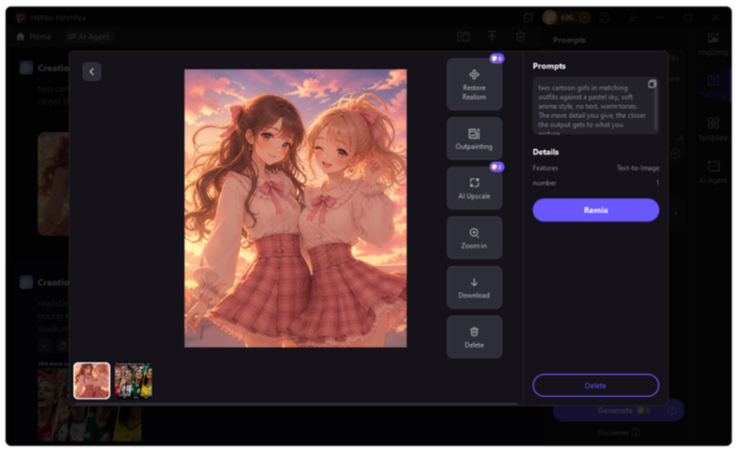Open Template in the right sidebar

tap(713, 130)
